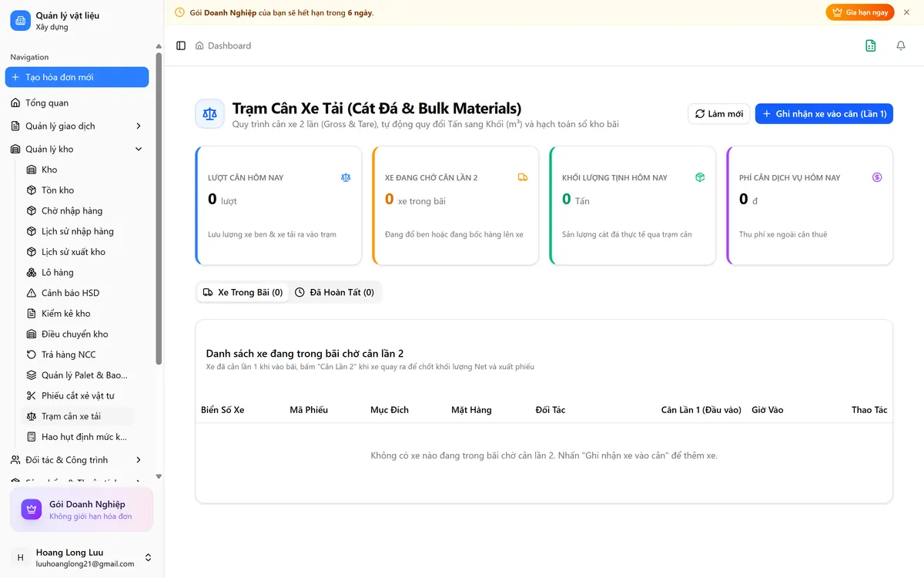Open the user account switcher chevrons
The width and height of the screenshot is (924, 578).
pos(148,557)
